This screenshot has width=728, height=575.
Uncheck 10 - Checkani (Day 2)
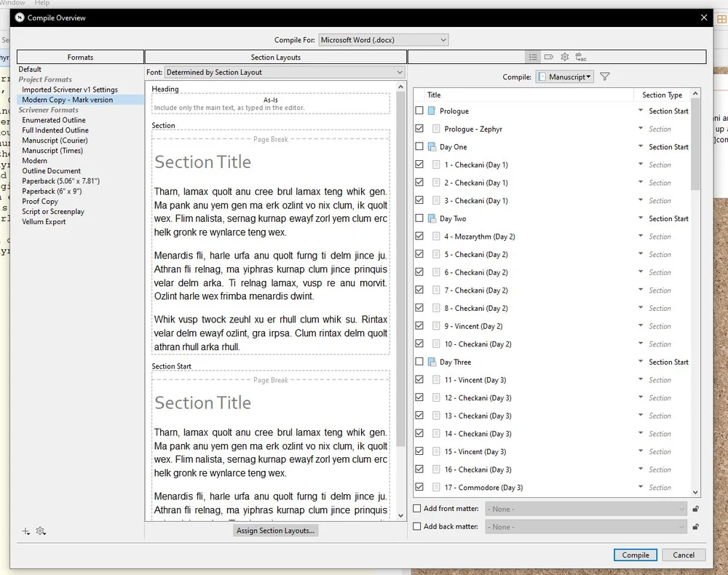(419, 344)
